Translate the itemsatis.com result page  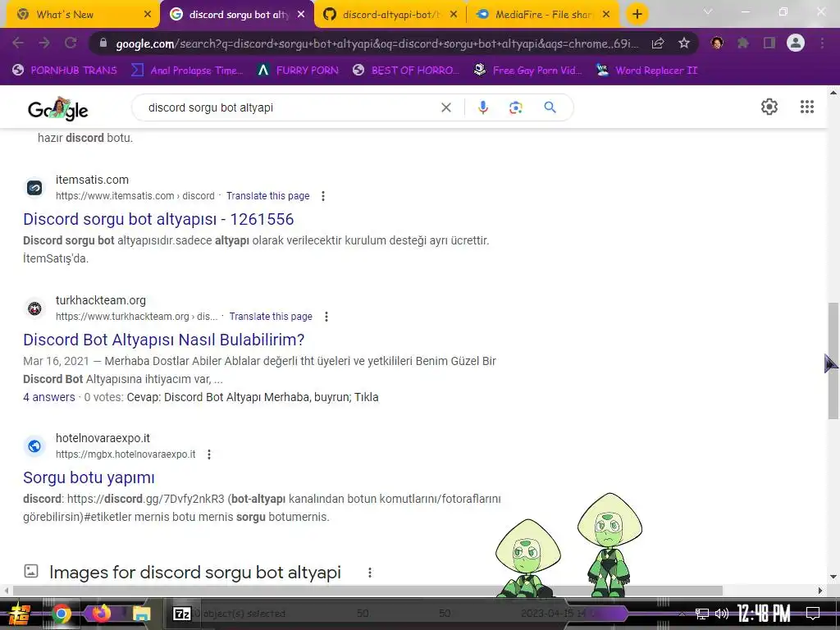point(268,196)
